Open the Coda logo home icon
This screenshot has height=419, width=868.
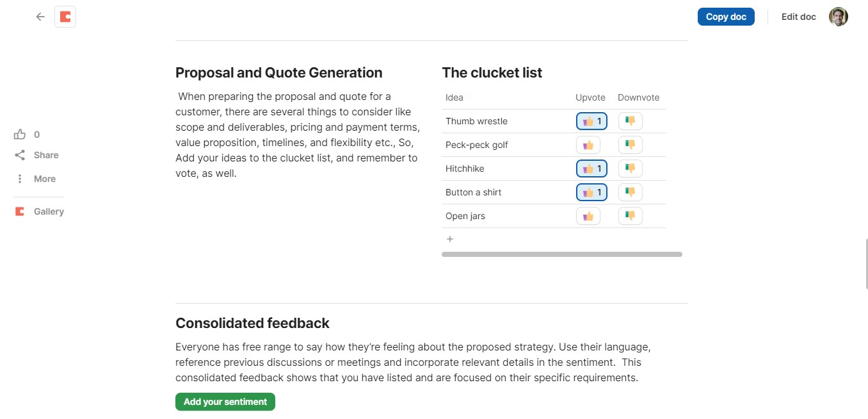coord(65,17)
